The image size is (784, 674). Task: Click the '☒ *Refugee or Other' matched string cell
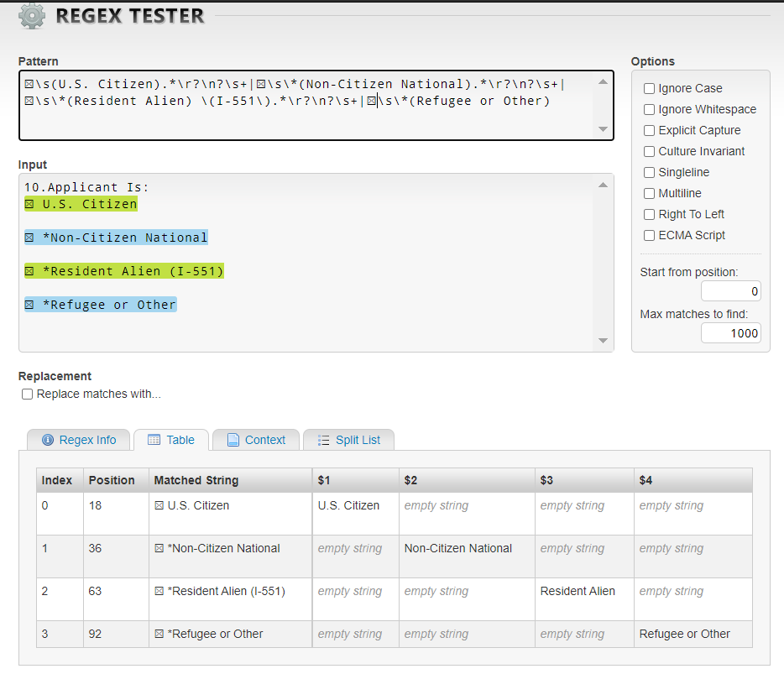[231, 634]
